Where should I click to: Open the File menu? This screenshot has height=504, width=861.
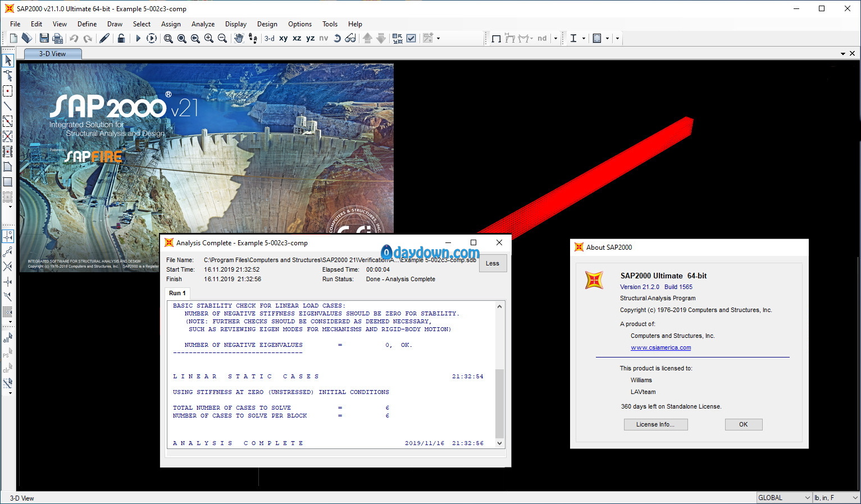(x=15, y=24)
